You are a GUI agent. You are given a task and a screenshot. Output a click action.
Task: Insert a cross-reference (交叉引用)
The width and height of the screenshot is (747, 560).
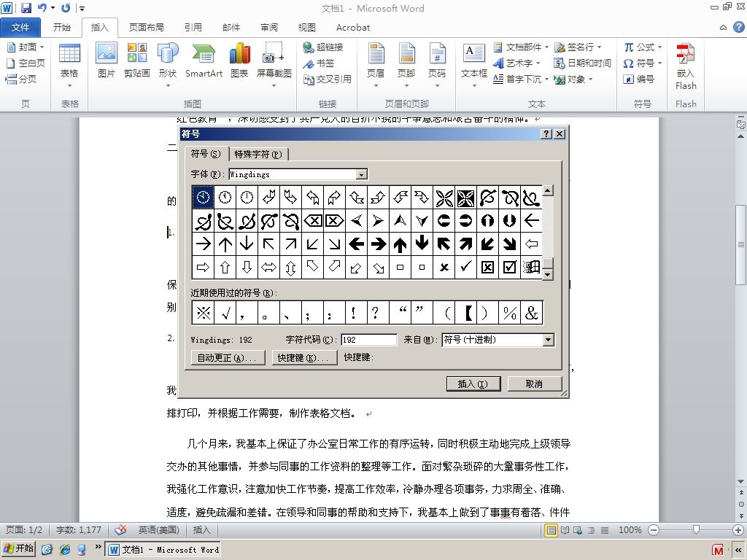328,79
